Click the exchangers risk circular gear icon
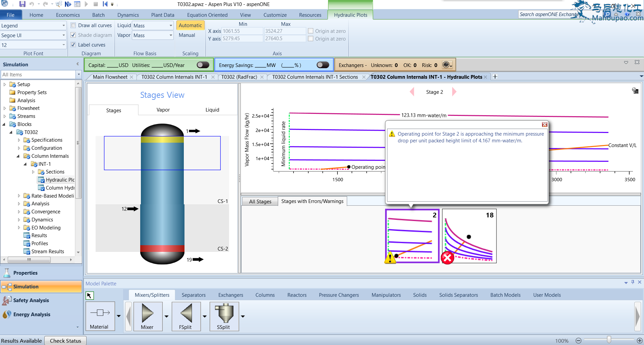 tap(446, 65)
